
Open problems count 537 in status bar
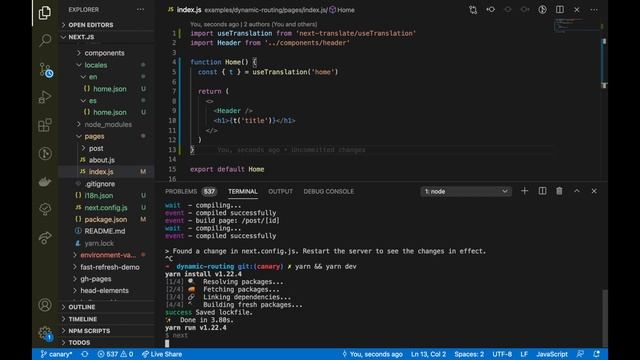point(115,354)
